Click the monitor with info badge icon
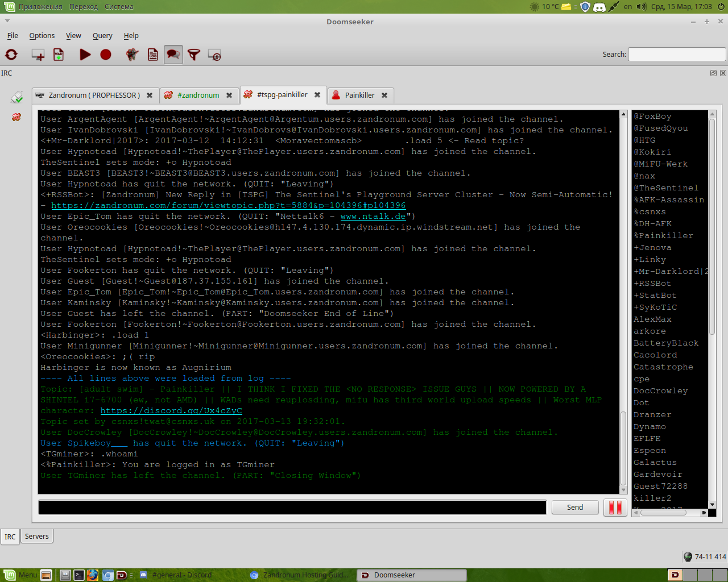The width and height of the screenshot is (728, 582). (214, 55)
